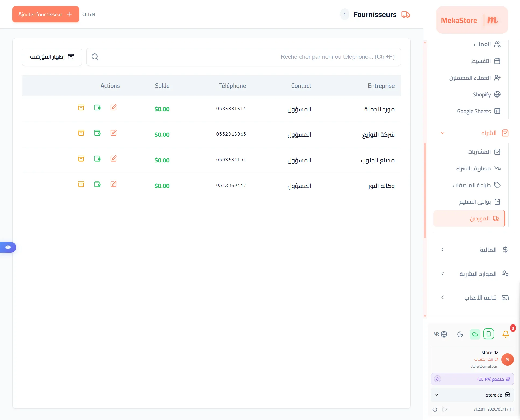Open wallet icon for وكالة النور
Image resolution: width=520 pixels, height=420 pixels.
tap(97, 184)
